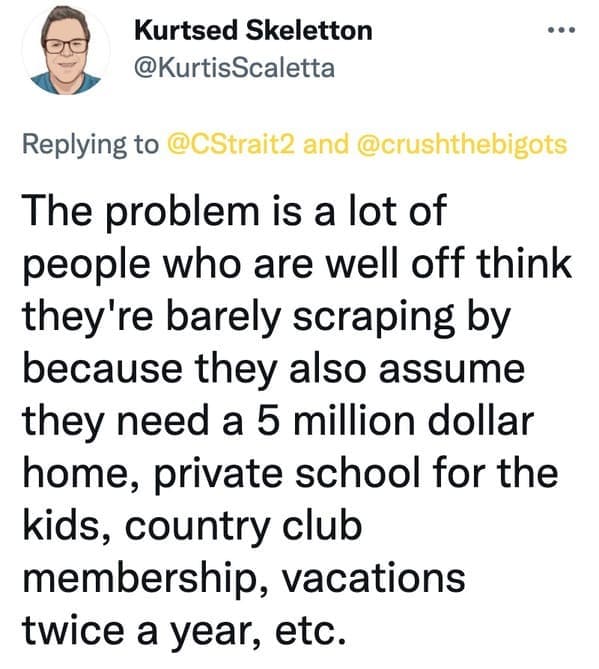Viewport: 599px width, 669px height.
Task: Open the @CStrait2 mention link
Action: [231, 144]
